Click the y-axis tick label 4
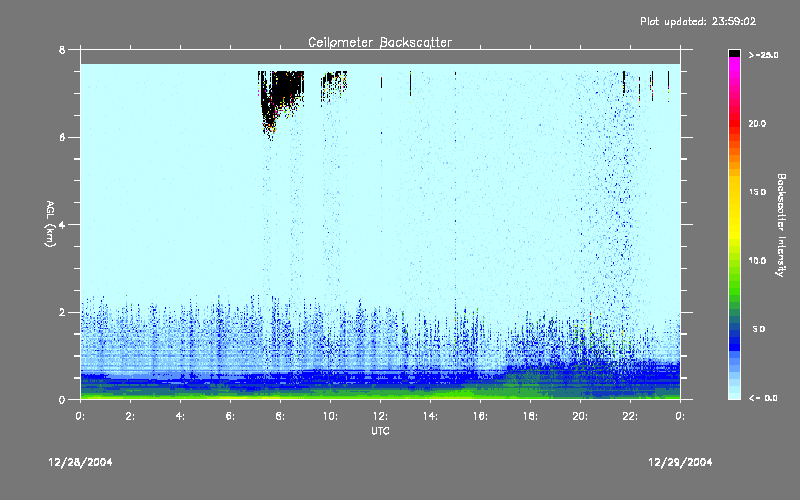Screen dimensions: 800x500 coord(62,224)
